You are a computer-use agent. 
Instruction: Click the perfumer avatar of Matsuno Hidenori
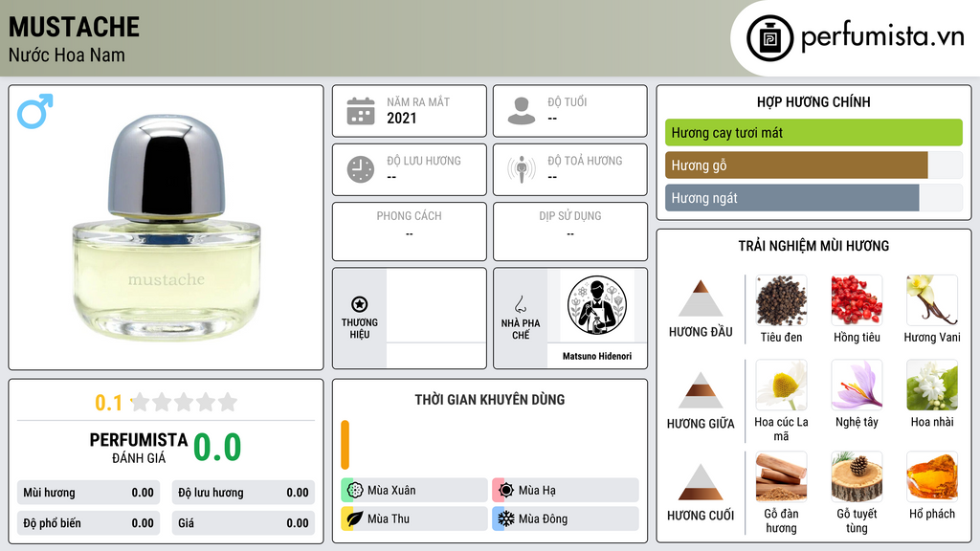click(597, 305)
